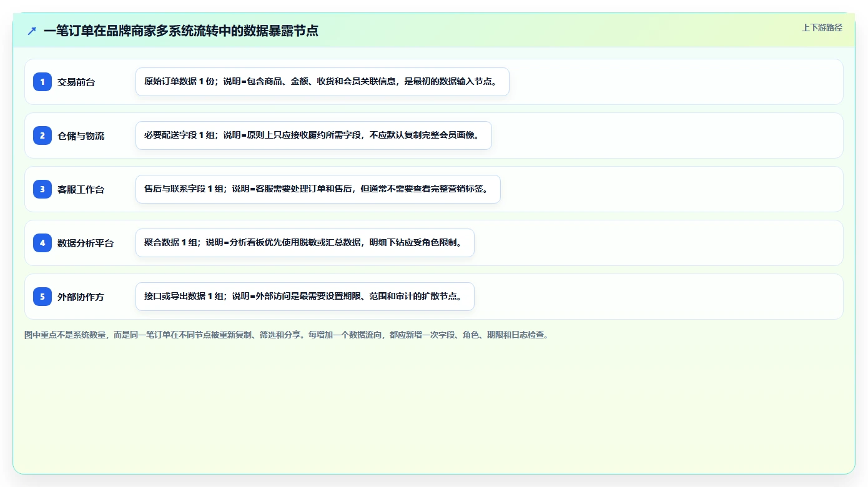Image resolution: width=868 pixels, height=487 pixels.
Task: Click the 上下游路径 label
Action: tap(822, 27)
